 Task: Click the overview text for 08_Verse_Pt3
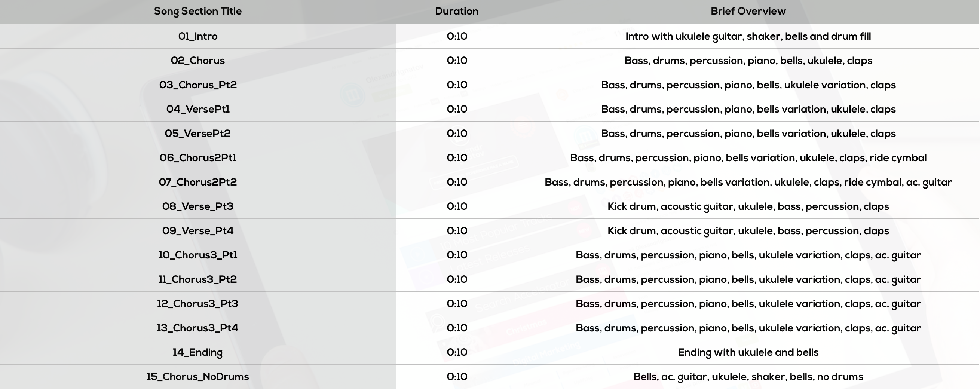click(748, 207)
